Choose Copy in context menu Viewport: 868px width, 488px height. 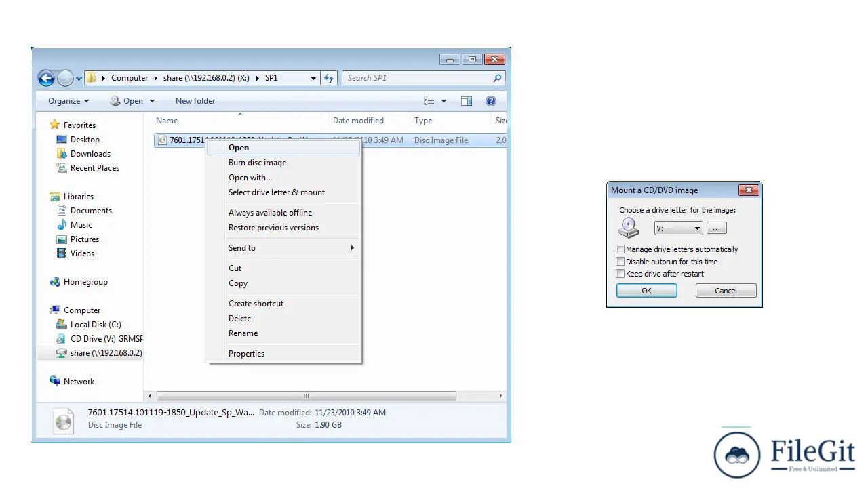tap(284, 283)
